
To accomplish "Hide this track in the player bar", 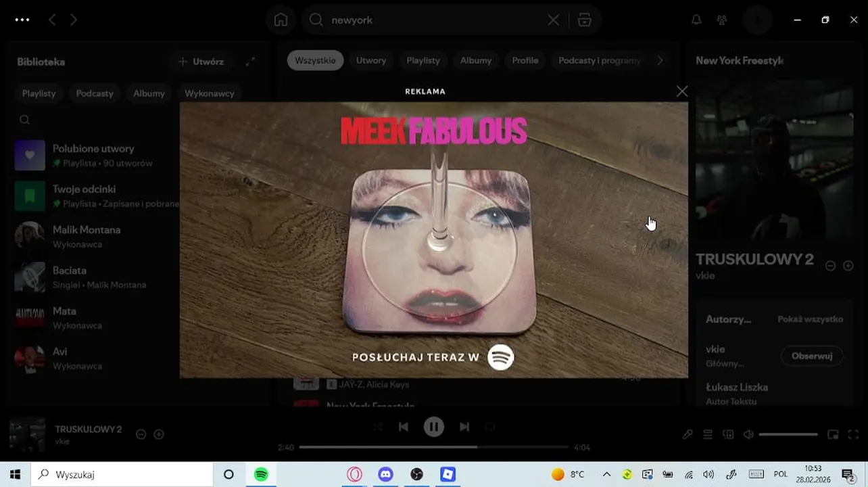I will [x=141, y=434].
